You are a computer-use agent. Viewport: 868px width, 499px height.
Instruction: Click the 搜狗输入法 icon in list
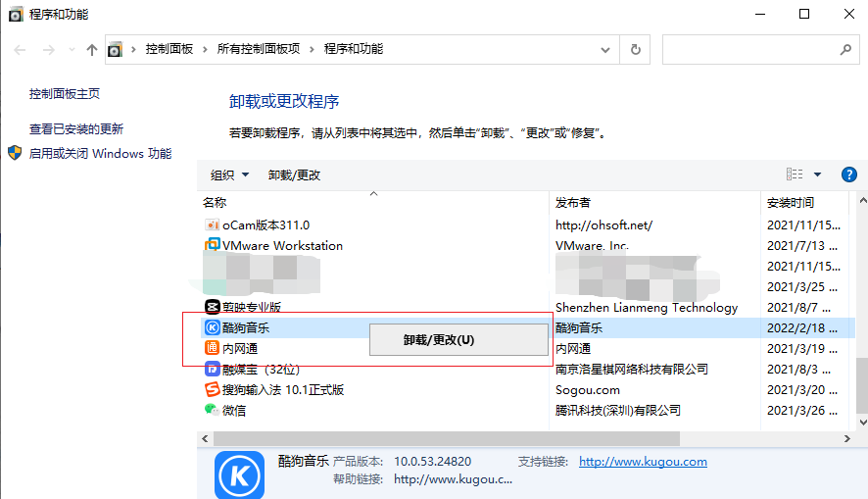[212, 390]
